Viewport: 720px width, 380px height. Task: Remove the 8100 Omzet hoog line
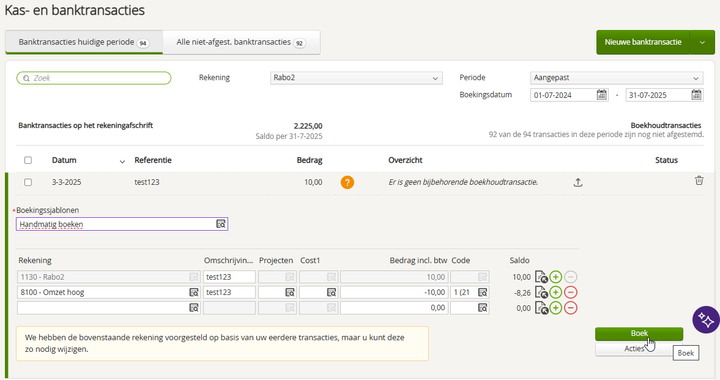[x=570, y=292]
